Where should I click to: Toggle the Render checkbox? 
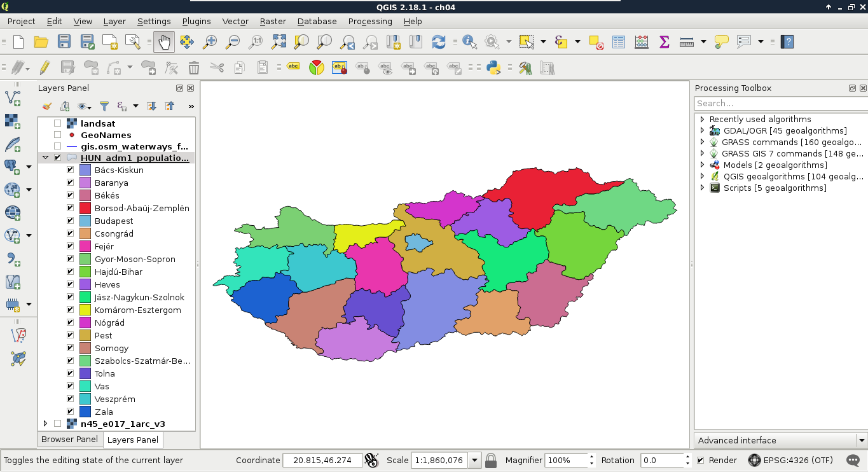[700, 460]
